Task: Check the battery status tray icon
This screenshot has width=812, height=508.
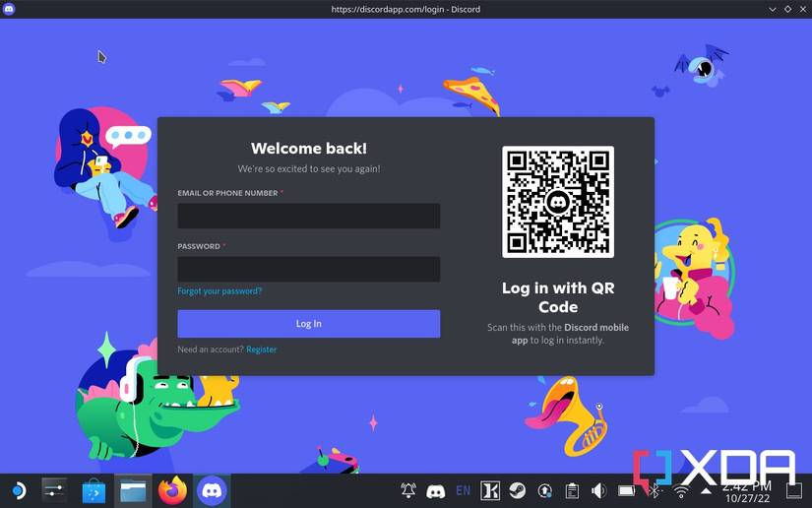Action: 626,490
